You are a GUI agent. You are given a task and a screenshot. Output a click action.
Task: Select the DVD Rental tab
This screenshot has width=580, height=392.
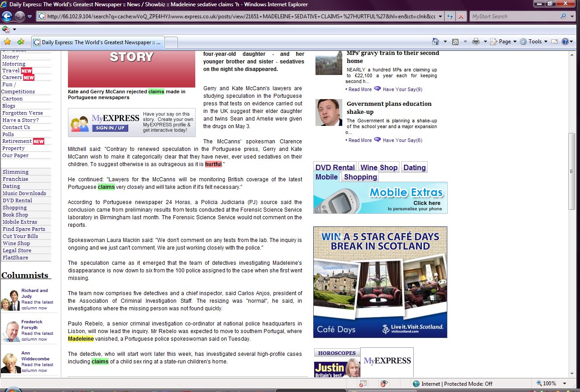[x=335, y=167]
